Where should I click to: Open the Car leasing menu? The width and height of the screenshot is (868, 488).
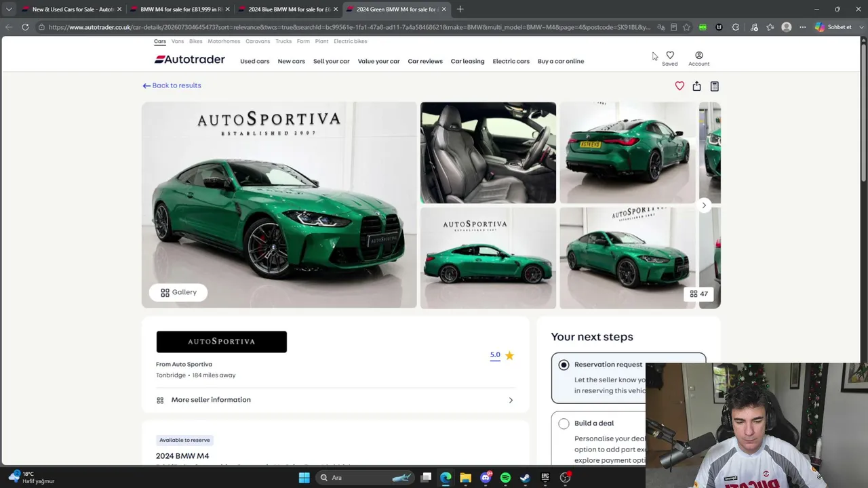tap(467, 61)
